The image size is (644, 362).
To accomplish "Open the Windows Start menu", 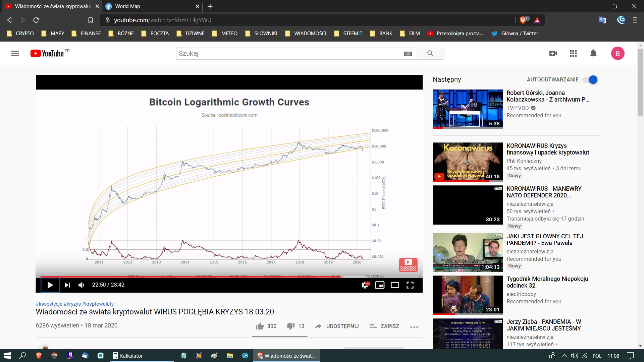I will click(x=7, y=356).
